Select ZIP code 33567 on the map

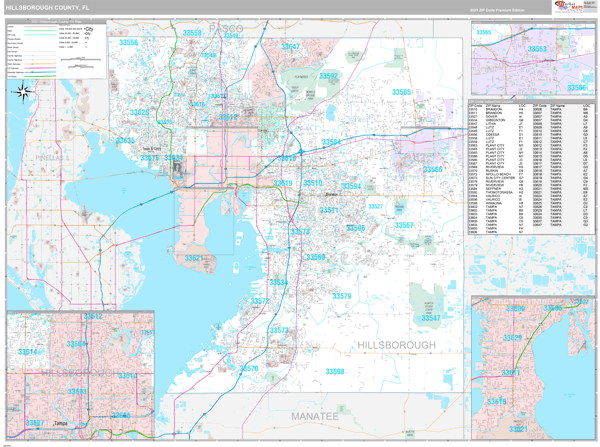[x=404, y=225]
